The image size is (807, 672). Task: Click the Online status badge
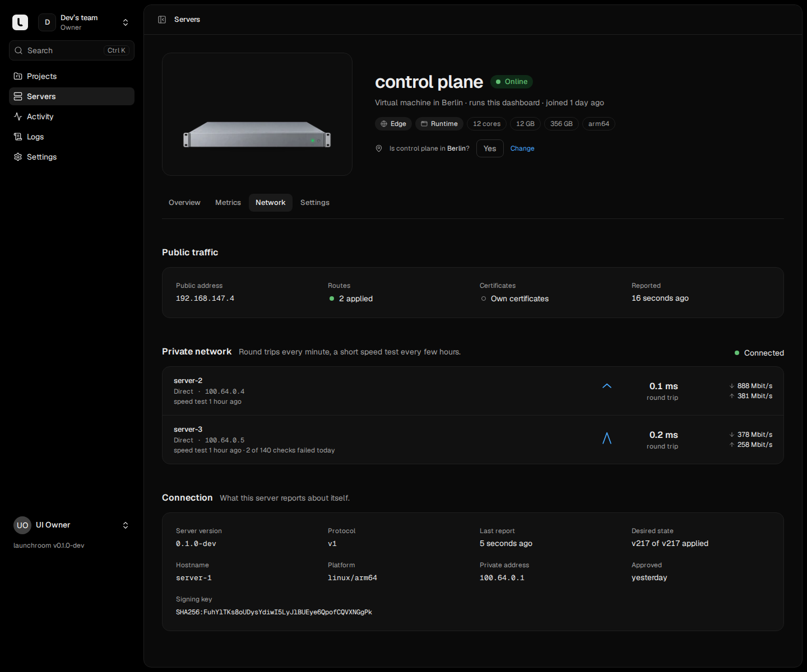click(x=512, y=82)
